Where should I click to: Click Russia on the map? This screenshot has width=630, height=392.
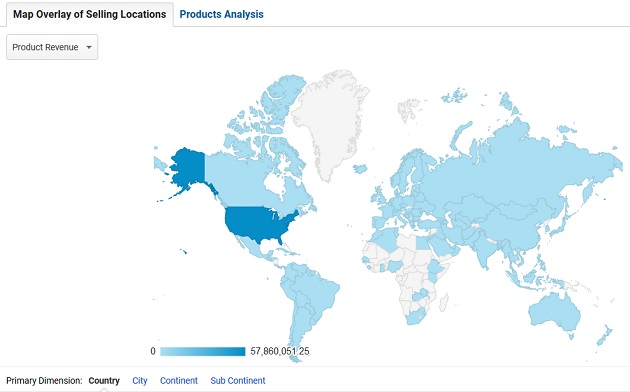pyautogui.click(x=522, y=169)
